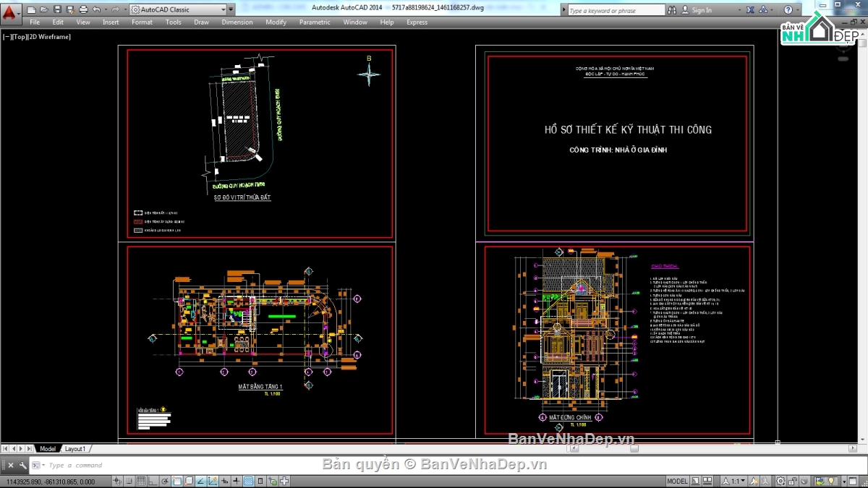This screenshot has width=868, height=488.
Task: Undo the last action using Undo arrow
Action: point(98,10)
